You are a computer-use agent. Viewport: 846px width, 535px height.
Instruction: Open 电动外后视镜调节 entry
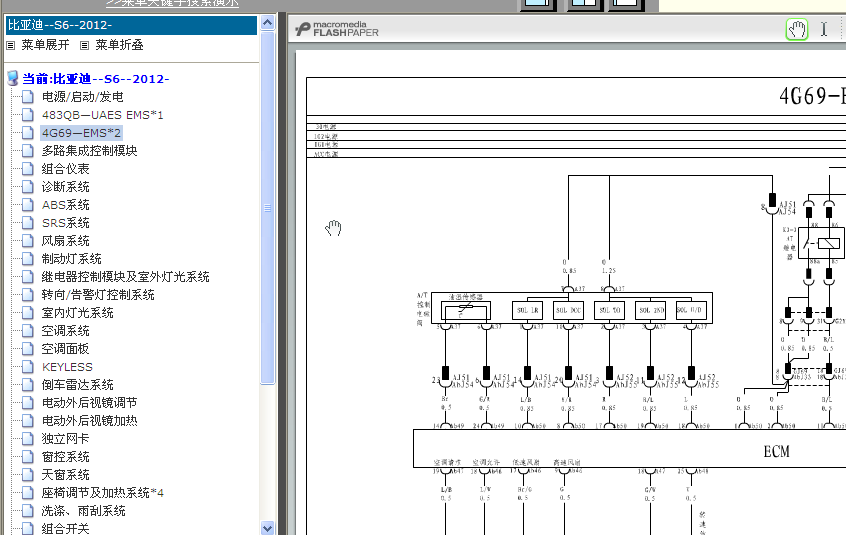coord(90,403)
